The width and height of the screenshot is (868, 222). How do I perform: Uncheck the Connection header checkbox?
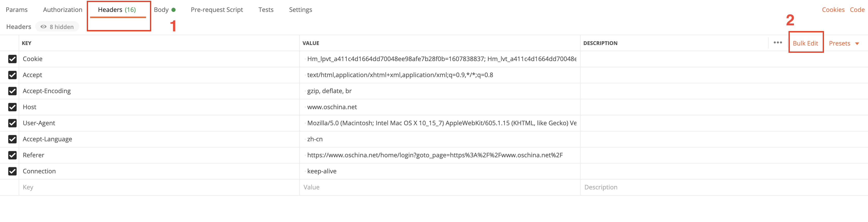click(12, 171)
